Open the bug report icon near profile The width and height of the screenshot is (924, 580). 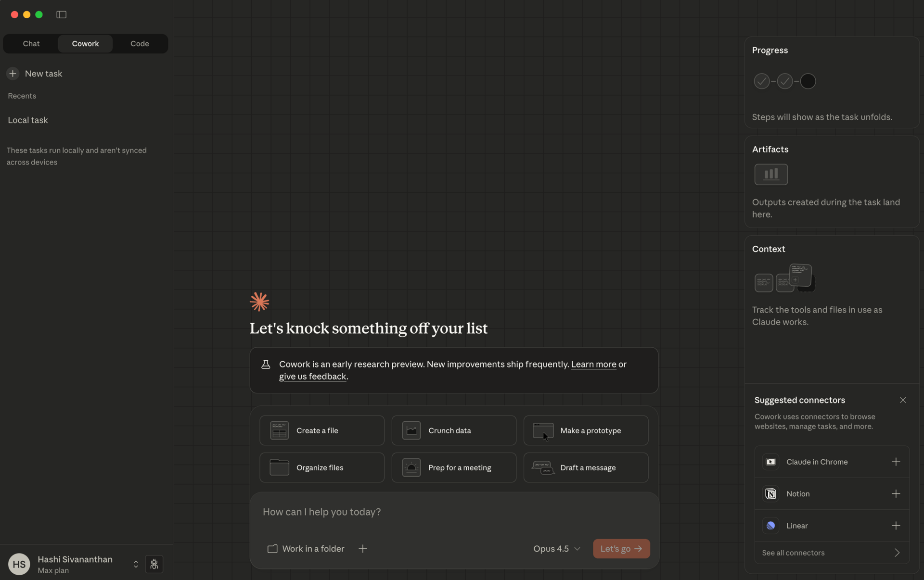pos(154,564)
